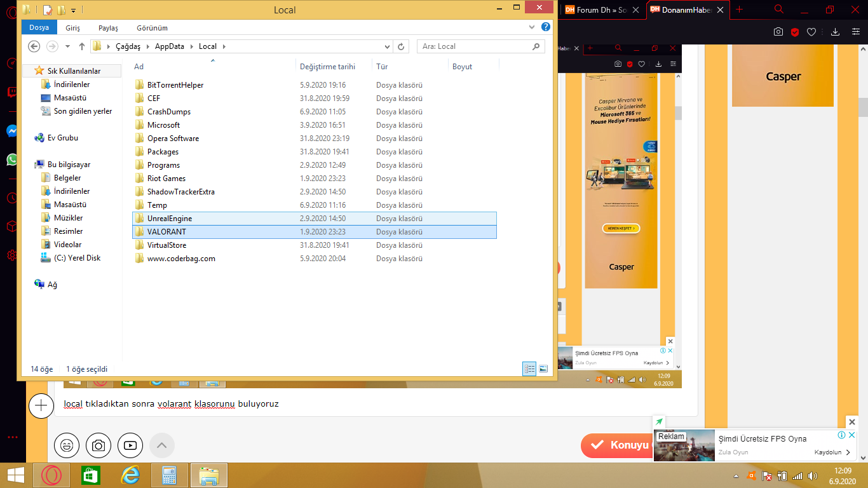Image resolution: width=868 pixels, height=488 pixels.
Task: Open Calculator from taskbar
Action: [170, 475]
